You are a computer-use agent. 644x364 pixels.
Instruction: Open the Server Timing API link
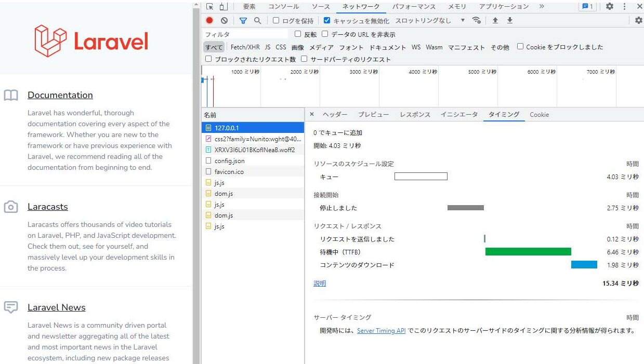coord(381,331)
